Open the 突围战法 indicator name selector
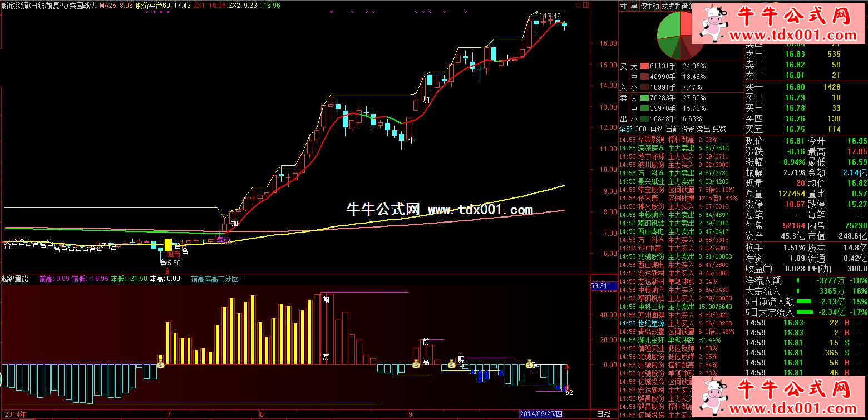Screen dimensions: 868x420 point(83,5)
